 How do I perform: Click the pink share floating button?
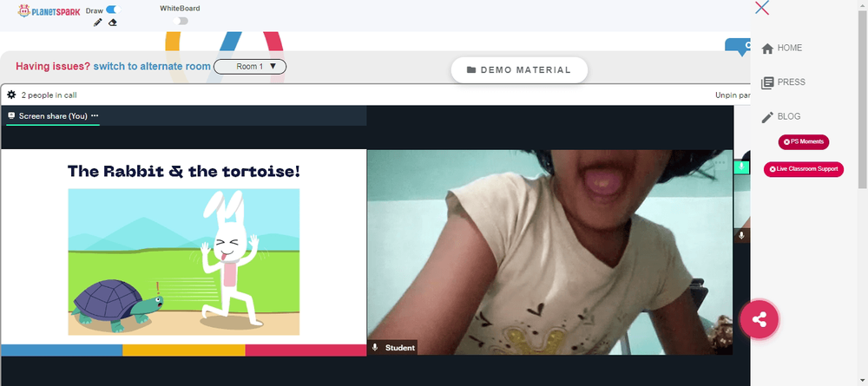click(759, 319)
